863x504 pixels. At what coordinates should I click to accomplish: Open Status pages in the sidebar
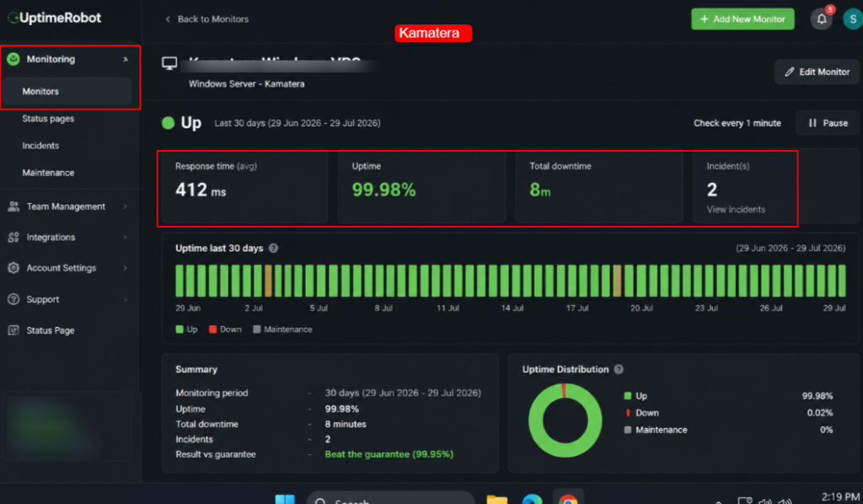coord(48,118)
